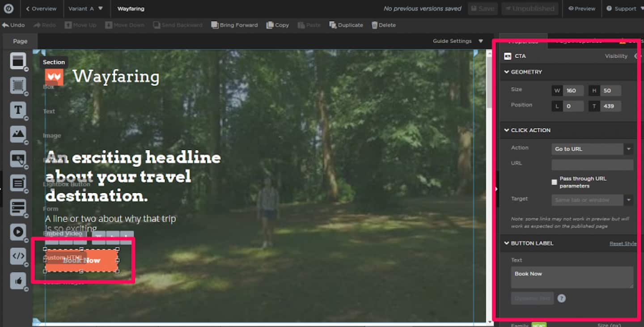
Task: Copy the selected element
Action: pyautogui.click(x=278, y=25)
